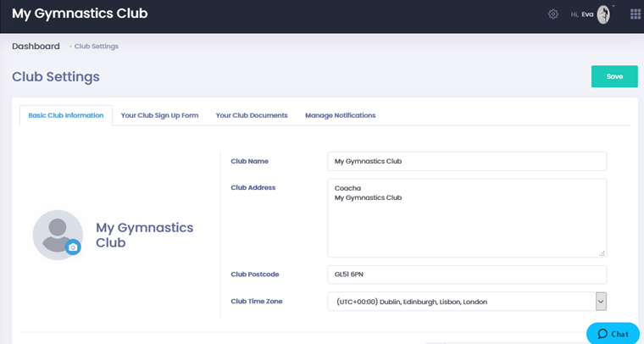Click the camera icon to upload photo
The image size is (644, 344).
click(x=73, y=247)
